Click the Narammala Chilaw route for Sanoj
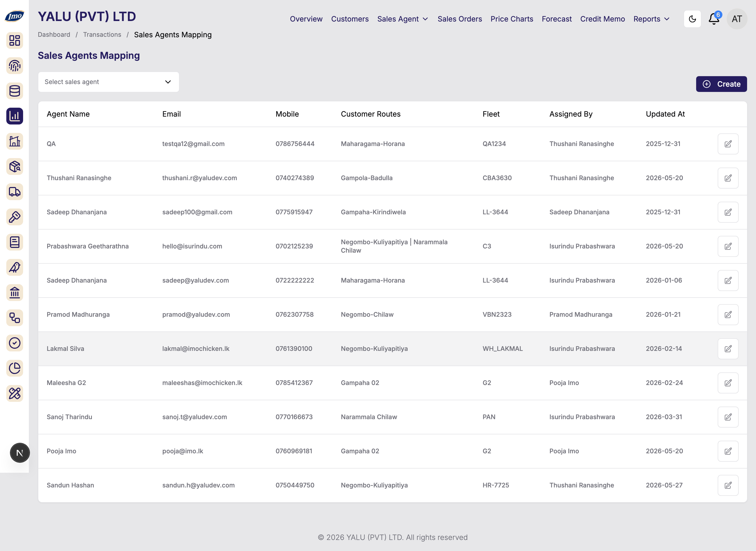This screenshot has width=756, height=551. click(x=369, y=417)
